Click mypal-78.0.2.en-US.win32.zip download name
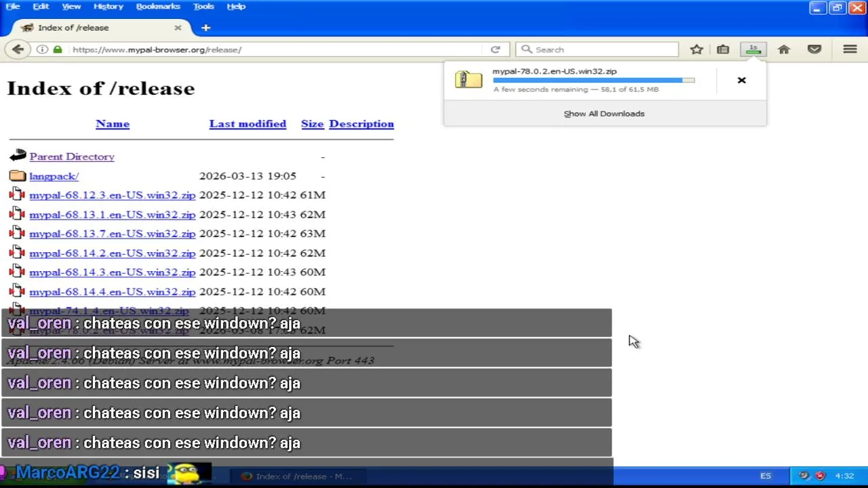 pos(555,71)
